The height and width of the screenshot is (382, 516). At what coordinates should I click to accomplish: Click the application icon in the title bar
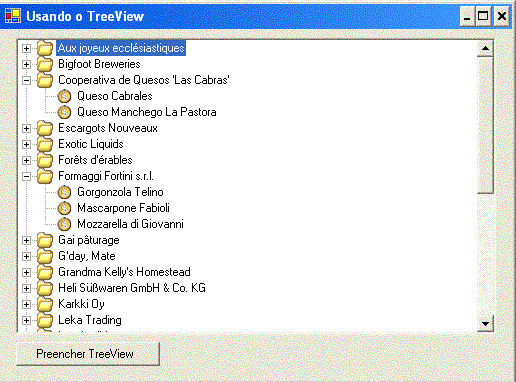point(13,16)
